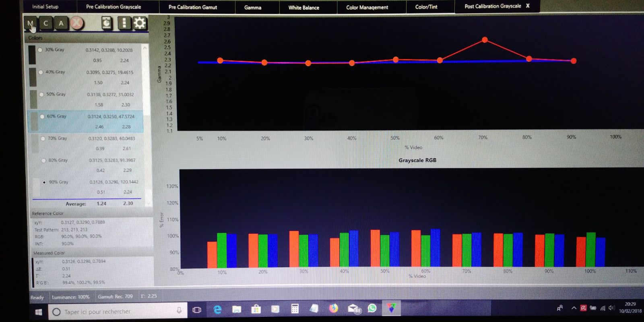Select the 50% Gray radio button
The image size is (644, 322).
41,95
